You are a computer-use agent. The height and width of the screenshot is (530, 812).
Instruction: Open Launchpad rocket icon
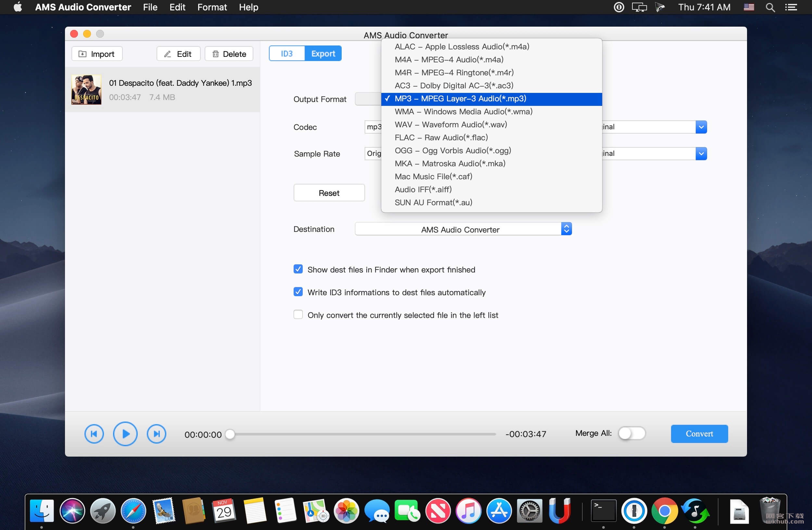click(x=103, y=511)
